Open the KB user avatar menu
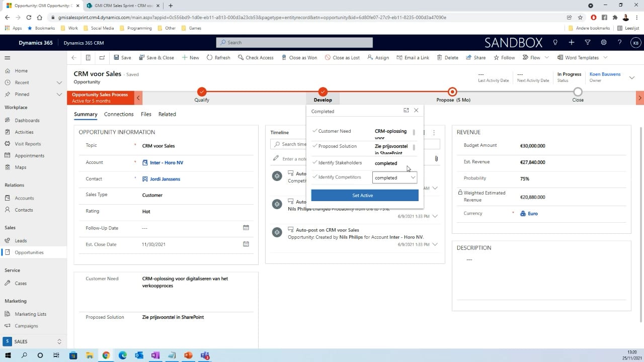This screenshot has height=362, width=644. tap(635, 43)
